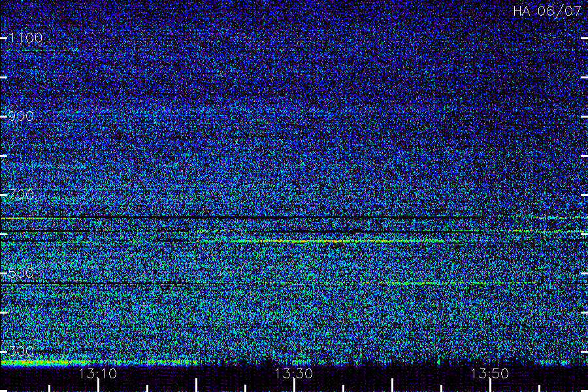Image resolution: width=588 pixels, height=392 pixels.
Task: Select the 13:10 time axis label
Action: (98, 373)
